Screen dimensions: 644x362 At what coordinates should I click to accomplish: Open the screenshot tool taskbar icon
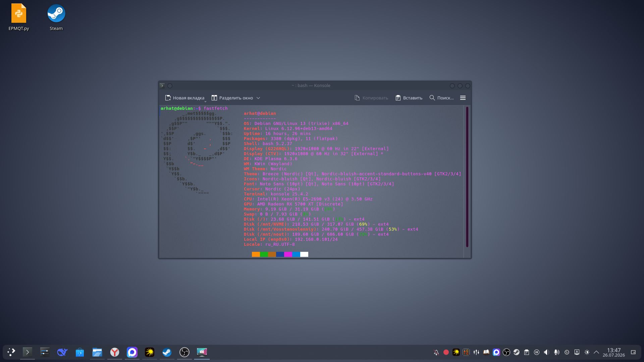(202, 352)
